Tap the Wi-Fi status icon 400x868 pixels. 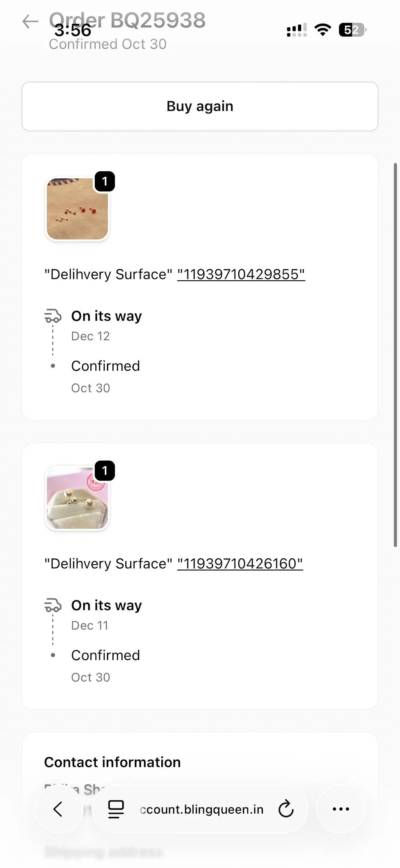(x=323, y=30)
